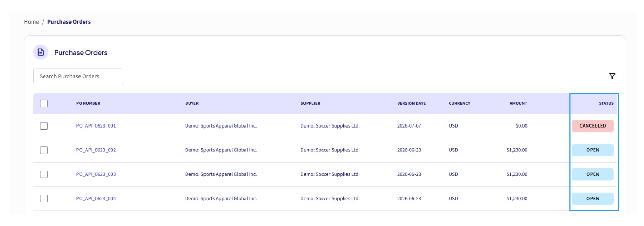Focus the Search Purchase Orders field

(78, 76)
